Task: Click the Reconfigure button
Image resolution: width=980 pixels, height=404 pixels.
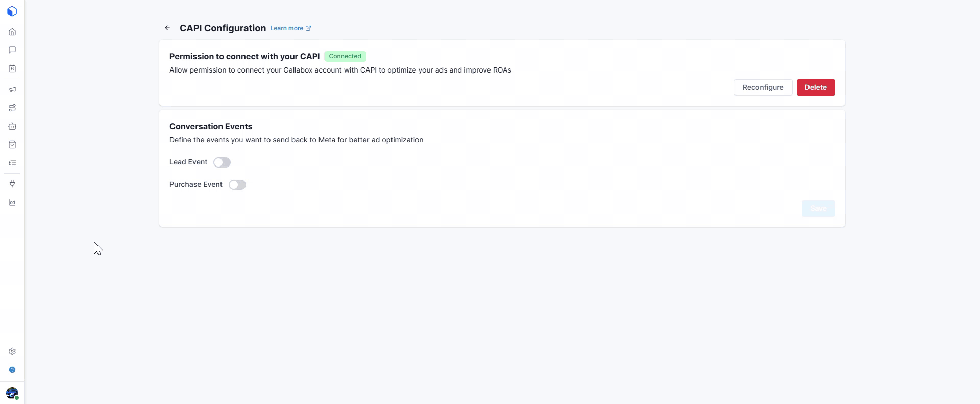Action: (763, 87)
